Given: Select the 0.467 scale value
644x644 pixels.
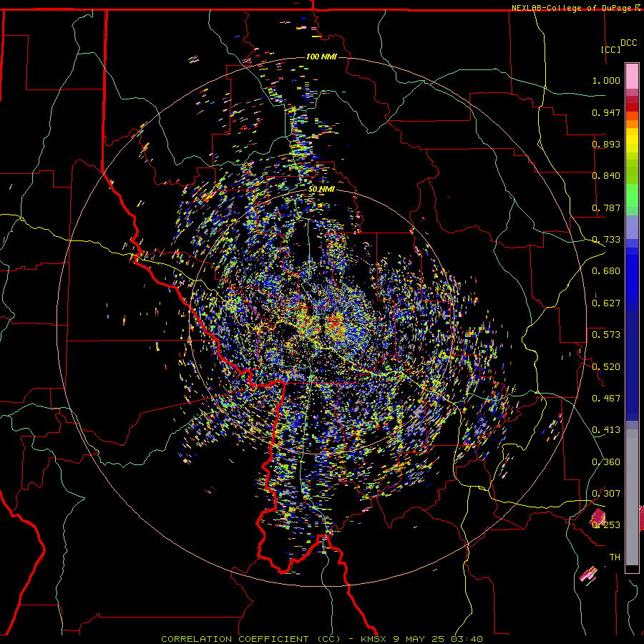Looking at the screenshot, I should pyautogui.click(x=606, y=398).
